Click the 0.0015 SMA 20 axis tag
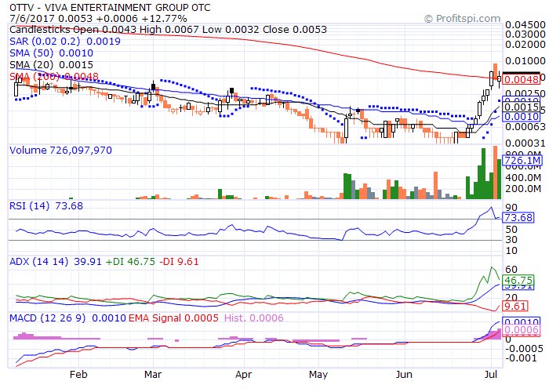Screen dimensions: 549x392 click(x=521, y=107)
